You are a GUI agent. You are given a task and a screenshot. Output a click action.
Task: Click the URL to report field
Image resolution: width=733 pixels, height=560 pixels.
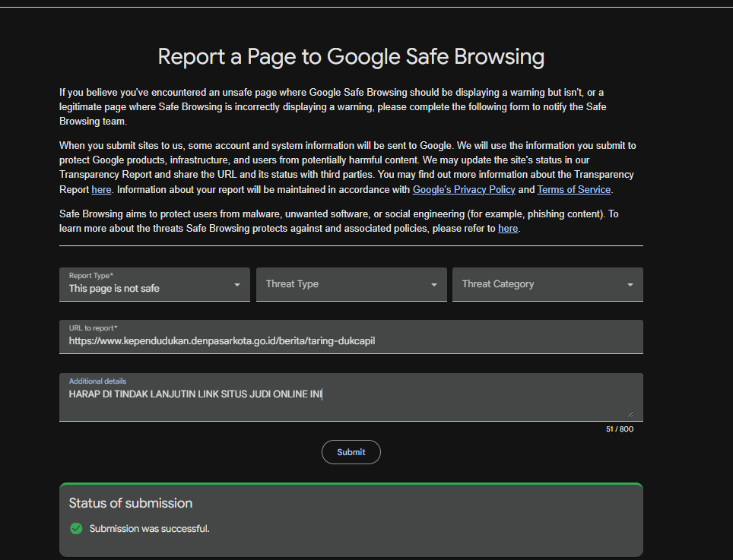pos(351,337)
